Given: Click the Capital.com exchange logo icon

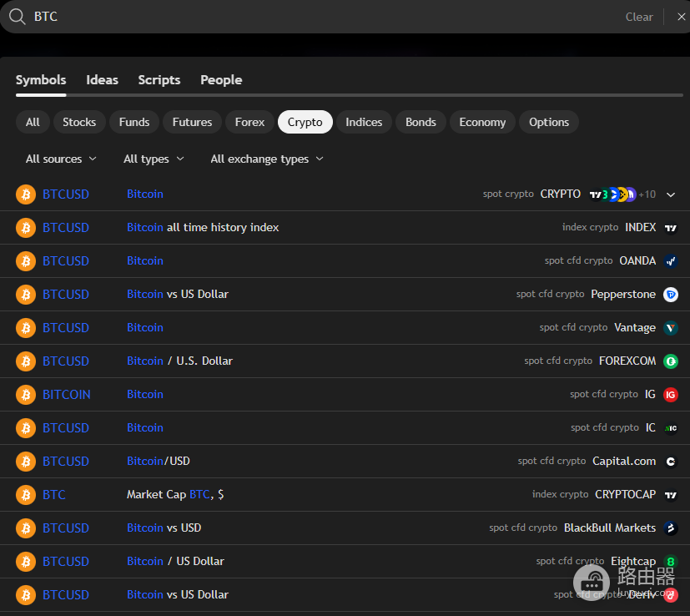Looking at the screenshot, I should (x=671, y=462).
